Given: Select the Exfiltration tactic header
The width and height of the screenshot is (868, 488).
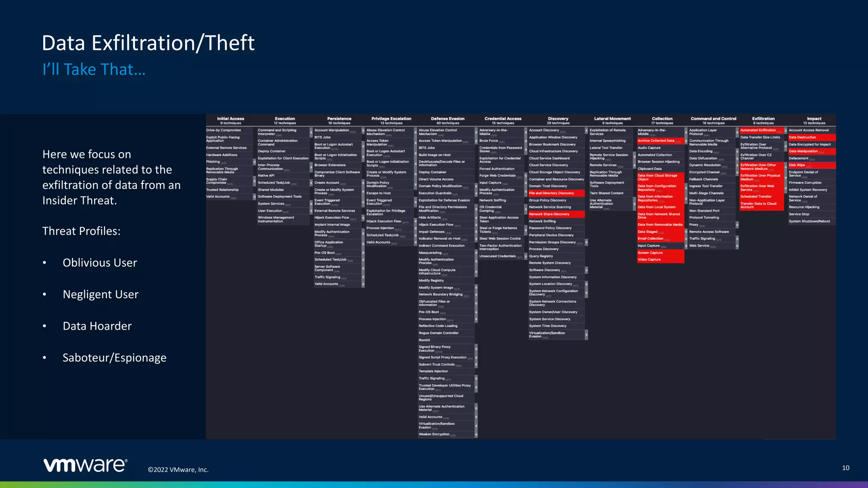Looking at the screenshot, I should point(763,121).
